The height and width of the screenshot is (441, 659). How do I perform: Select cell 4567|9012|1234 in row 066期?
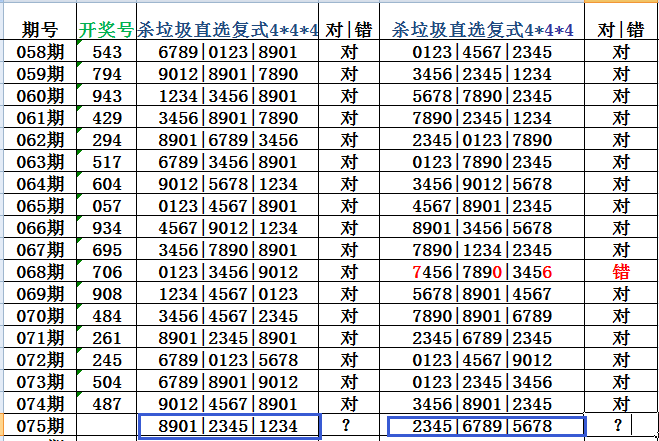point(227,227)
